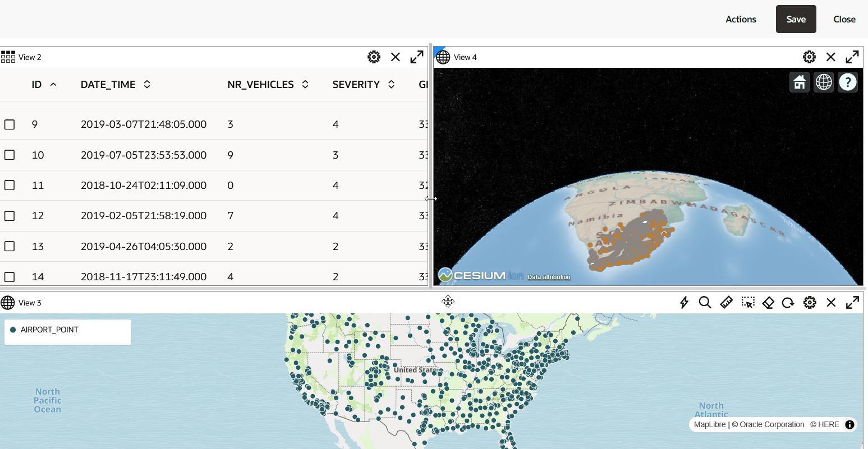The width and height of the screenshot is (868, 449).
Task: Click cell 2019-03-07T21:48:05.000
Action: (144, 124)
